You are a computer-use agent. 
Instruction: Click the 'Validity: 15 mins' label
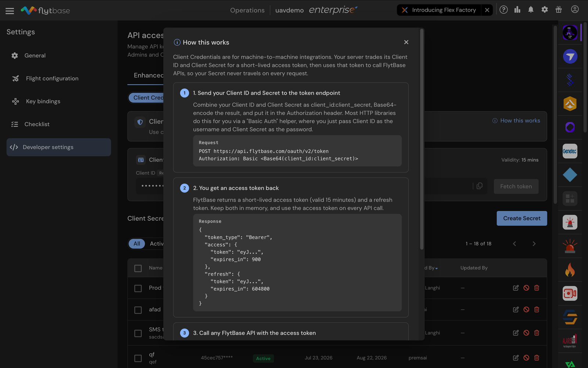point(520,160)
